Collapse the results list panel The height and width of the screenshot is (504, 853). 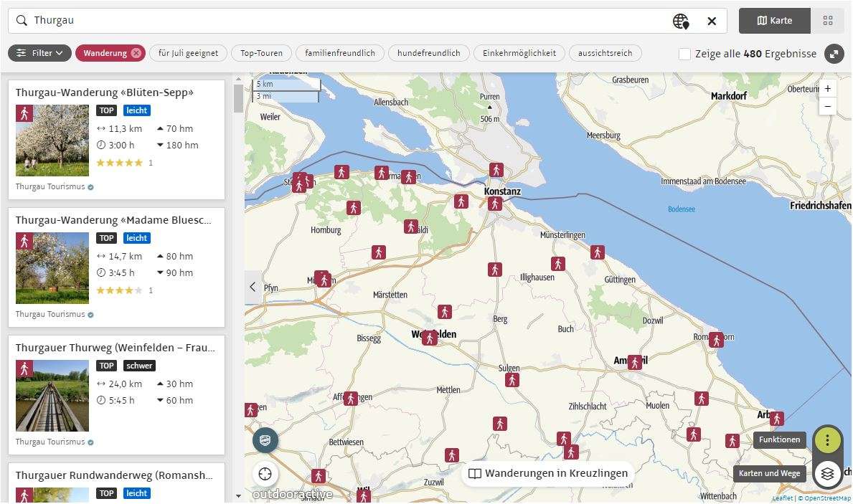click(x=253, y=287)
